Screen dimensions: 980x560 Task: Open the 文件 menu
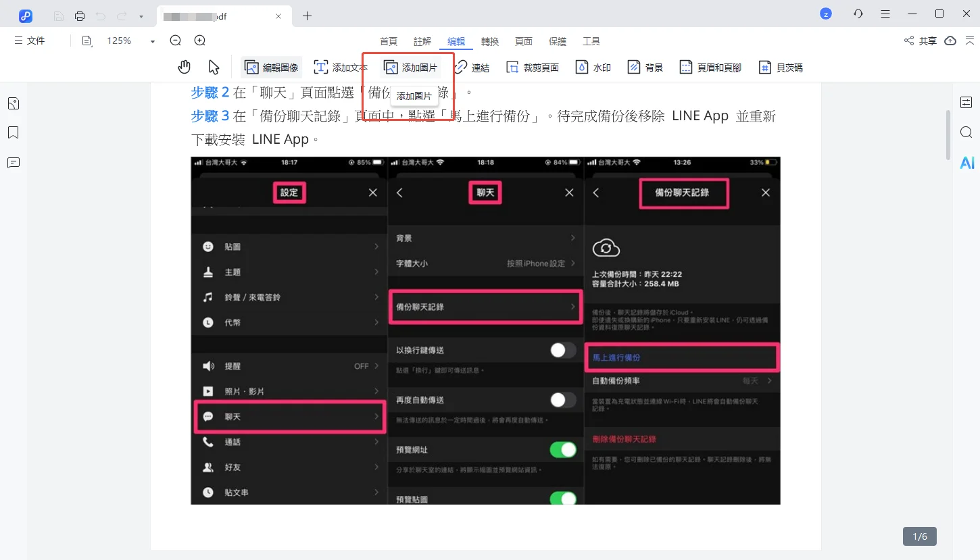pos(30,41)
